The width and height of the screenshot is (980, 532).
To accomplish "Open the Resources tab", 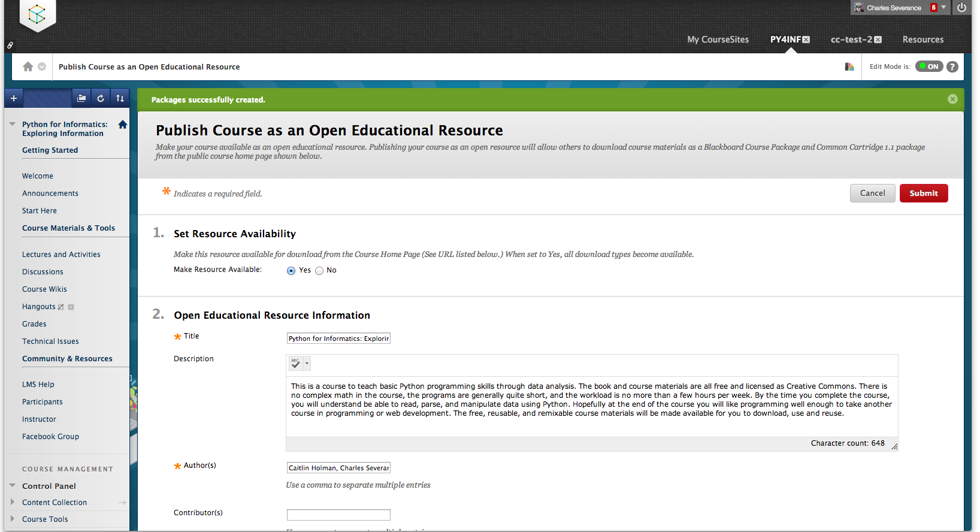I will tap(923, 40).
